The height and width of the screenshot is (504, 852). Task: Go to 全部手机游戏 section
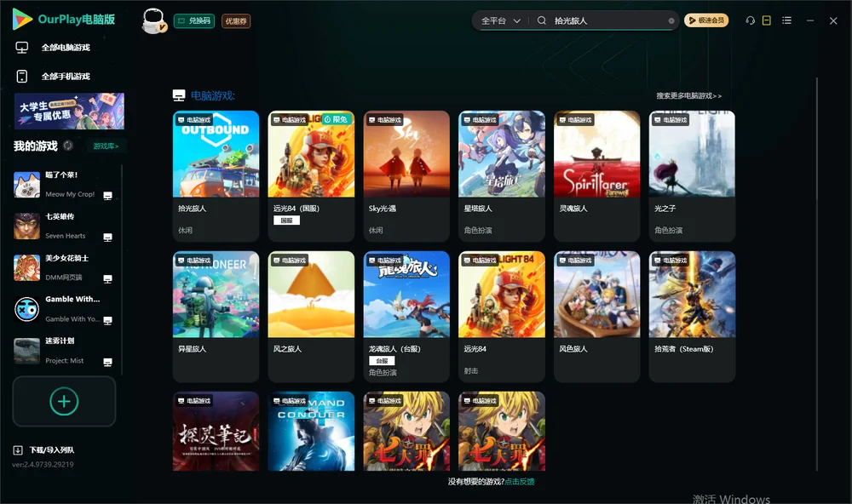pyautogui.click(x=66, y=77)
